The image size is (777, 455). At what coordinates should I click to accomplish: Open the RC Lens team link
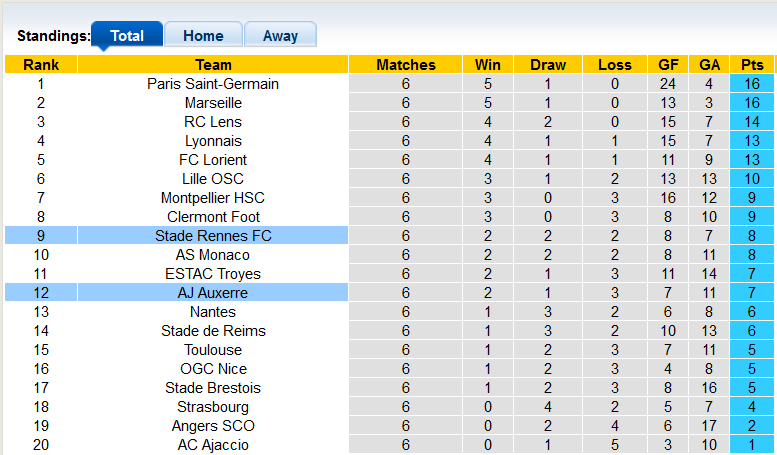click(213, 122)
